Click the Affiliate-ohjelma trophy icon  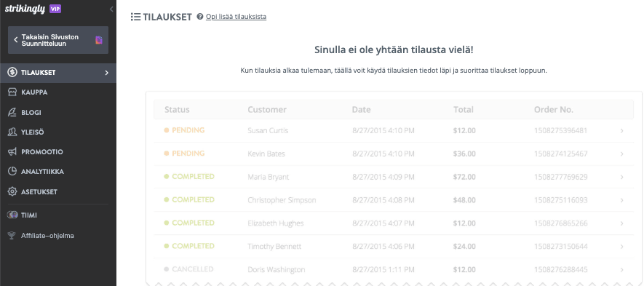click(12, 236)
